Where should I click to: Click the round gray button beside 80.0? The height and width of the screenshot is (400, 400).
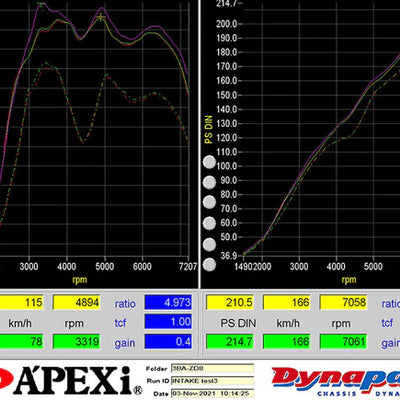[209, 202]
